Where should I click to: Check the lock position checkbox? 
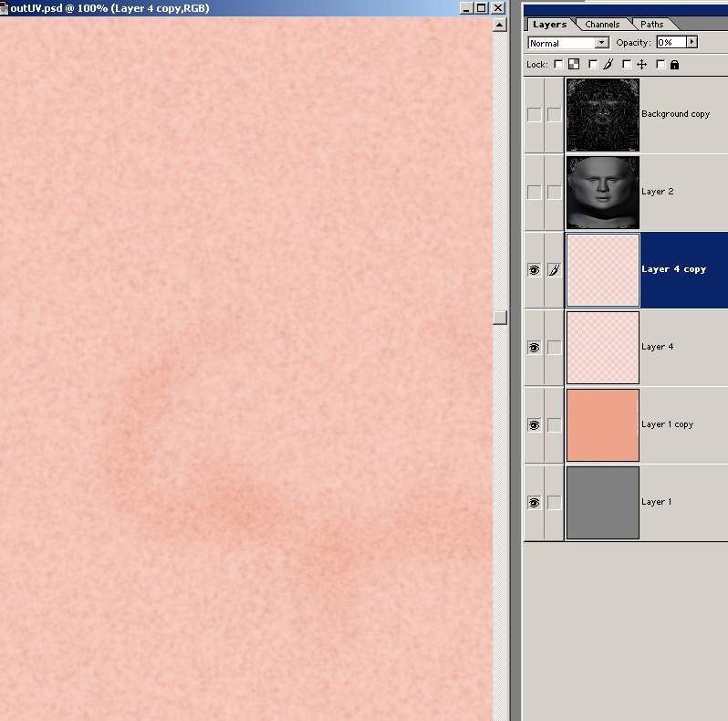pyautogui.click(x=627, y=65)
